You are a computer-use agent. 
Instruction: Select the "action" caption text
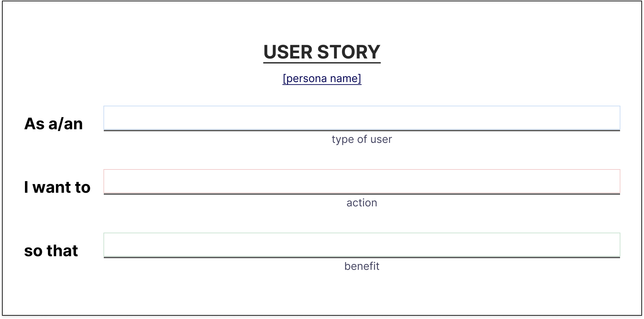coord(362,203)
